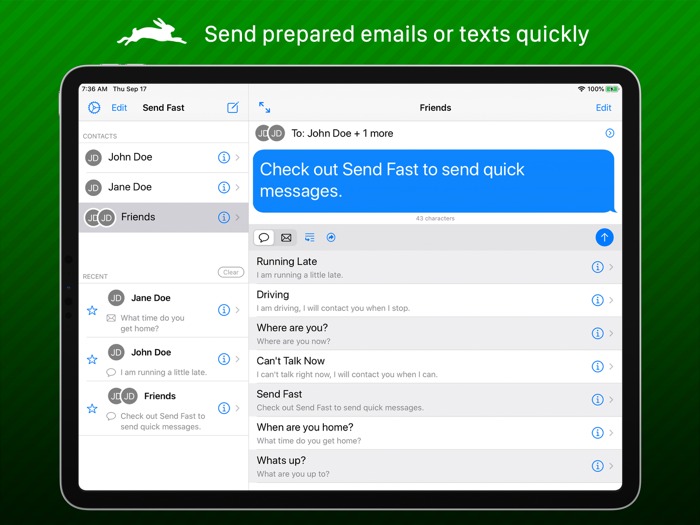Select the Jane Doe contact
700x525 pixels.
click(163, 187)
